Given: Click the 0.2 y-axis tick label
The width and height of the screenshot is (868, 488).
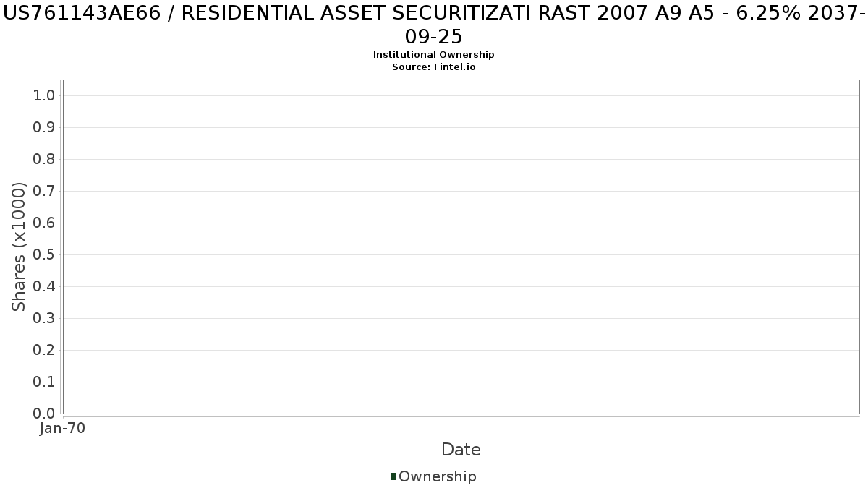Looking at the screenshot, I should [x=45, y=351].
